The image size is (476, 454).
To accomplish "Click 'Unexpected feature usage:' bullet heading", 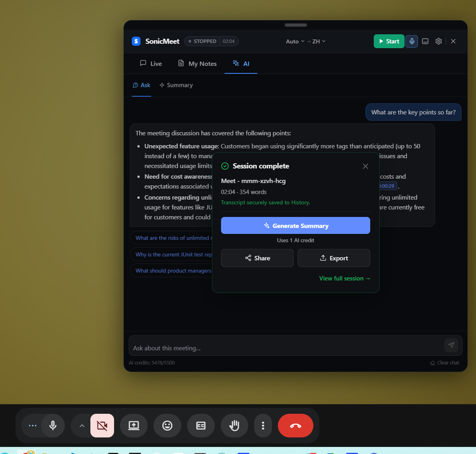I will [x=182, y=146].
